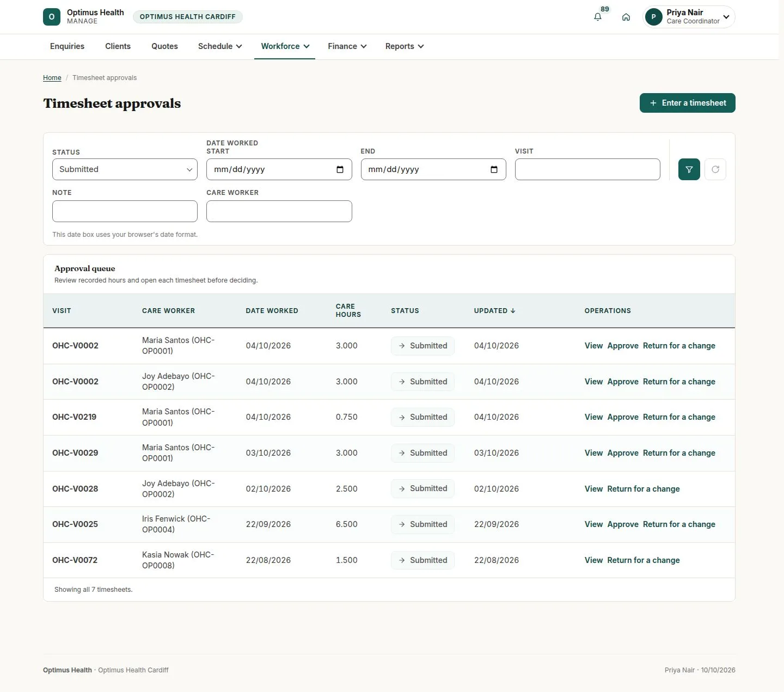Expand the Finance menu
Screen dimensions: 784x692
[347, 46]
